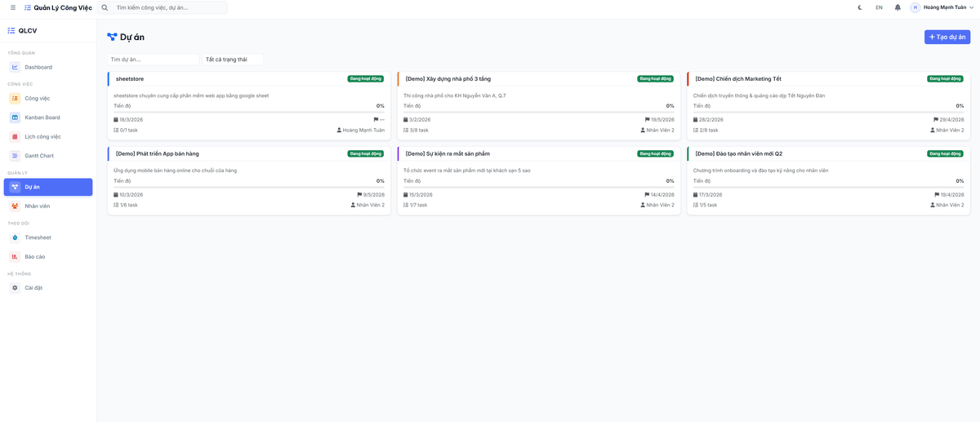Click status badge on Marketing Tết card

pyautogui.click(x=945, y=78)
